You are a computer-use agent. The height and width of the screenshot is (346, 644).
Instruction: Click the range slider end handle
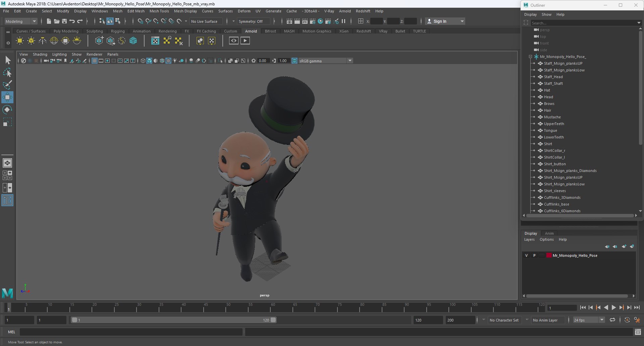coord(273,320)
